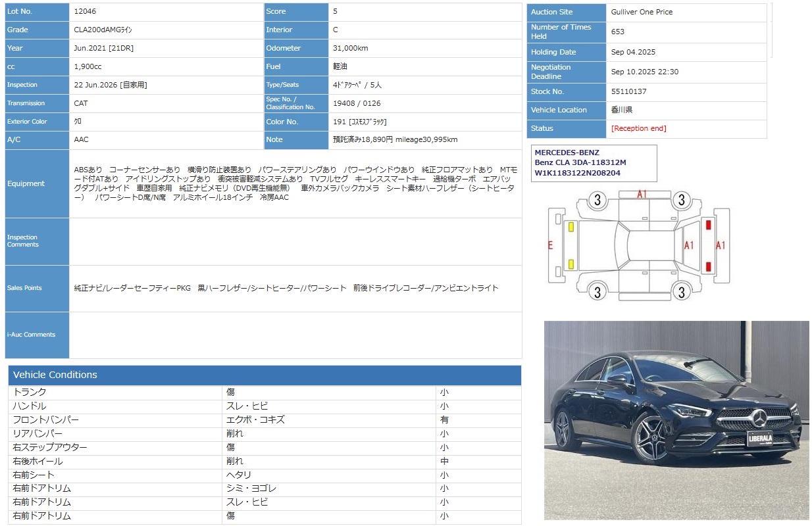The height and width of the screenshot is (526, 812).
Task: Select the left front wheel 3 marker
Action: (597, 291)
